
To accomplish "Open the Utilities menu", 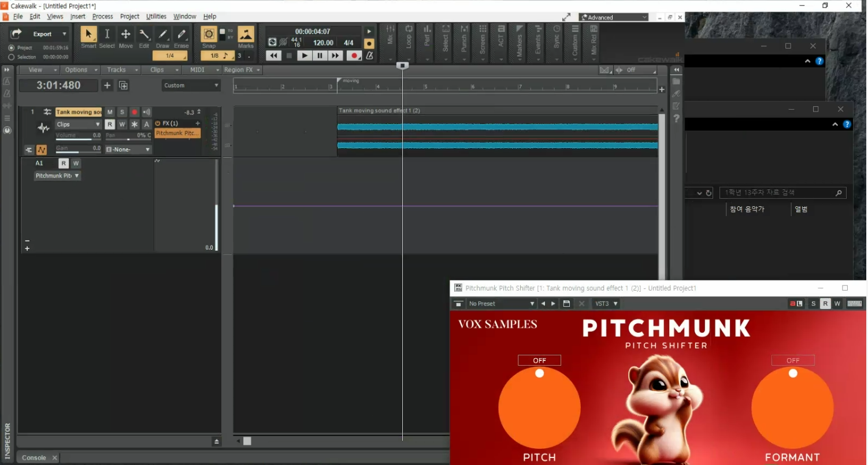I will pos(156,17).
